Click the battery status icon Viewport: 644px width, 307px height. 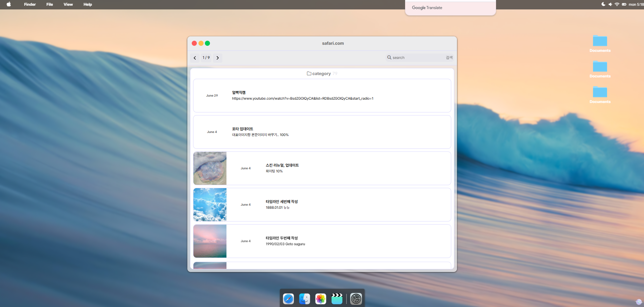[x=624, y=4]
